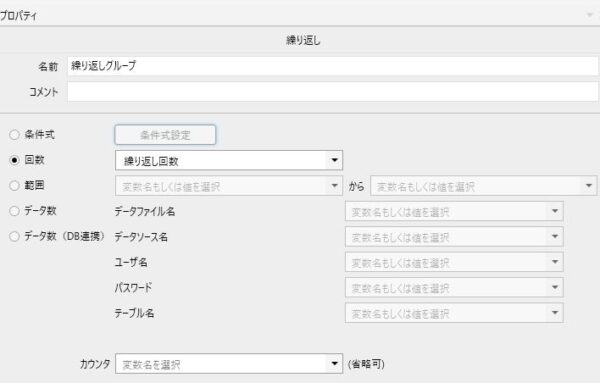
Task: Open the 範囲 end value dropdown after から
Action: (x=484, y=186)
